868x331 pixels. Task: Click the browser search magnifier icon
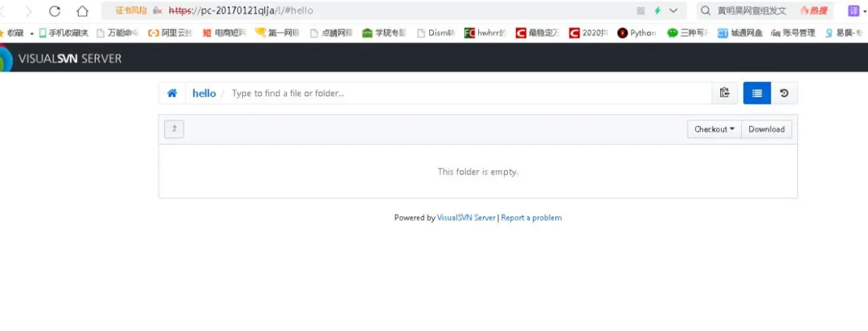705,11
